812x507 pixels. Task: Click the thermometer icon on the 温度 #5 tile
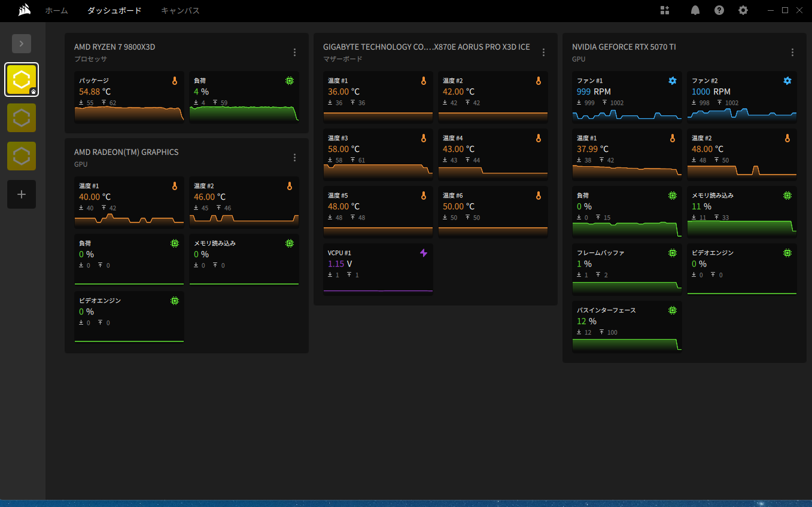coord(424,196)
